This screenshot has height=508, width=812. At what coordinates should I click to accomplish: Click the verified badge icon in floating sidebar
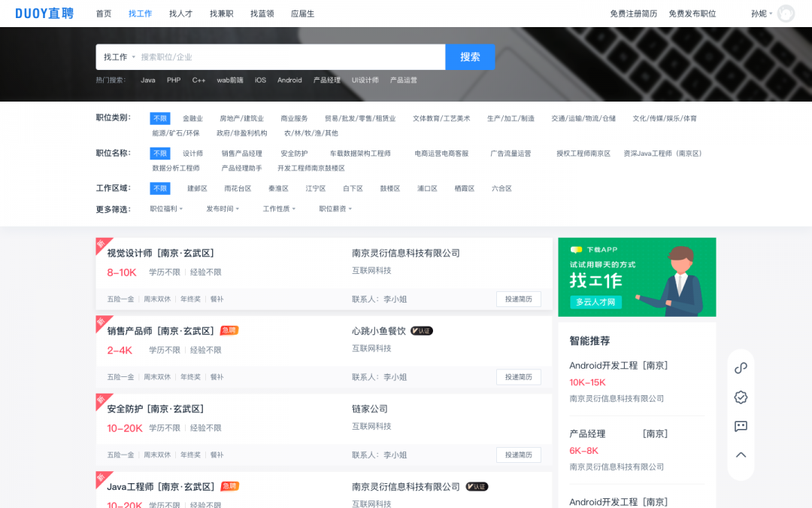coord(741,397)
